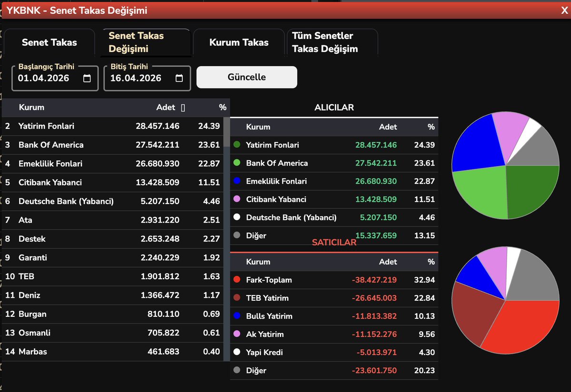This screenshot has height=392, width=571.
Task: Click the white Deutsche Bank (Yabanci) legend dot
Action: (237, 217)
